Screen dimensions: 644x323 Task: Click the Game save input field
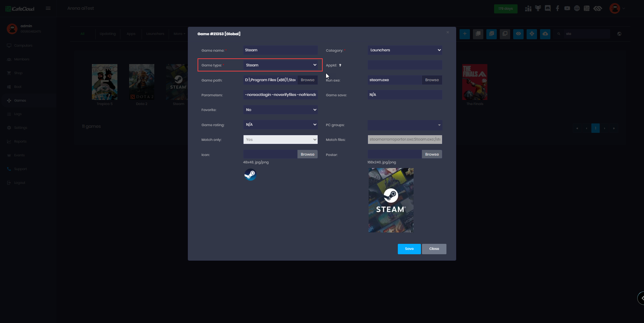[405, 95]
